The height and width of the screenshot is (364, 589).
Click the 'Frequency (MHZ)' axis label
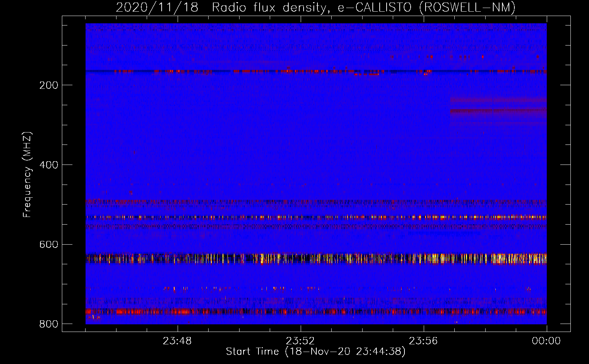pos(27,174)
